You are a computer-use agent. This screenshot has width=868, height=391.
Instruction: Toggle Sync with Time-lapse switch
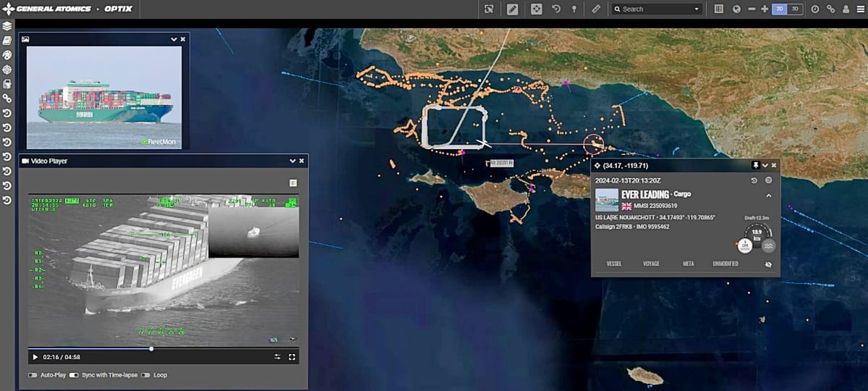click(74, 375)
